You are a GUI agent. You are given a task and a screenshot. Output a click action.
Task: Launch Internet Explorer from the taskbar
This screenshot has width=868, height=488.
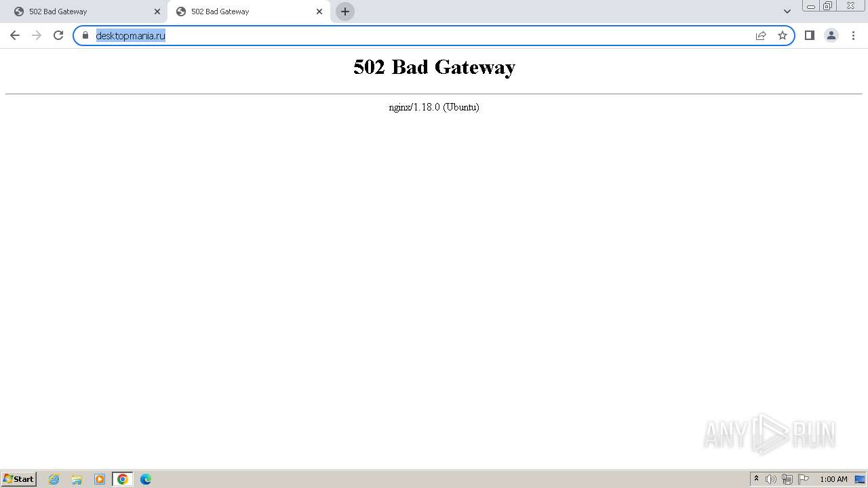tap(54, 479)
